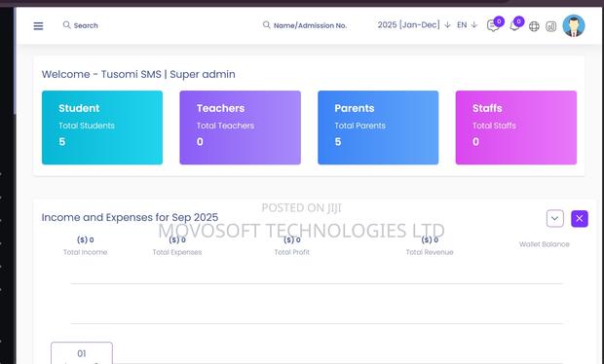
Task: Click the Income and Expenses for Sep 2025 title
Action: 130,217
